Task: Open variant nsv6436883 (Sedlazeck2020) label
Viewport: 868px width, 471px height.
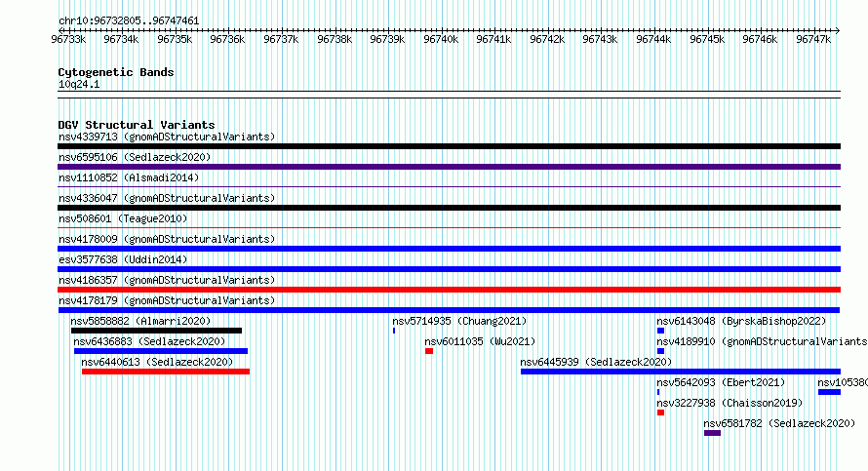Action: [149, 341]
